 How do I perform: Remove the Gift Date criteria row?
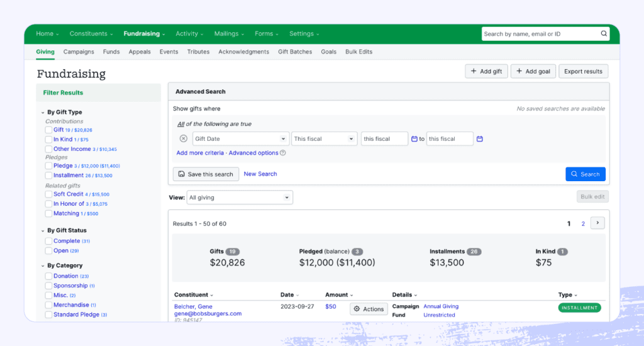(184, 138)
